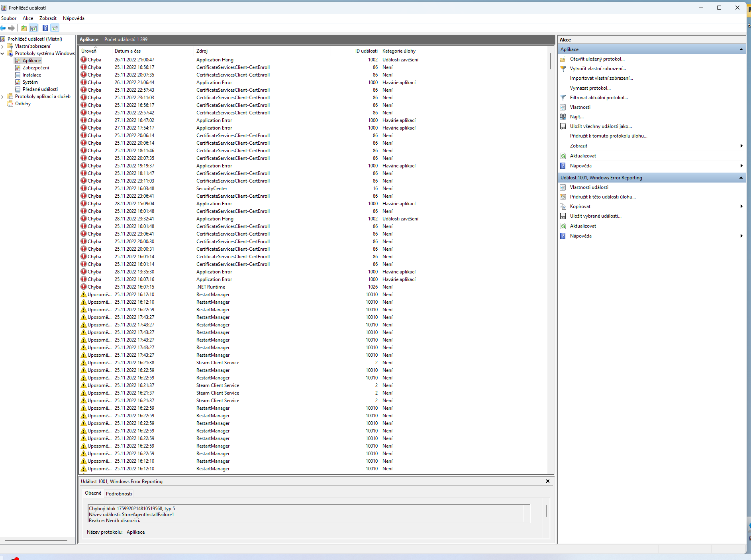
Task: Click the Forward arrow toolbar icon
Action: point(12,28)
